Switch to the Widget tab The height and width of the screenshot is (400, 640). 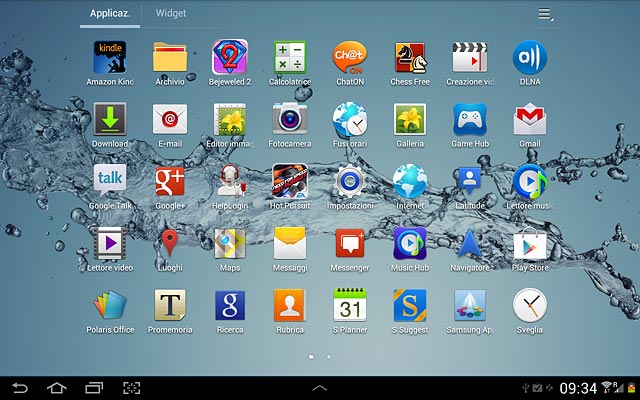[171, 13]
